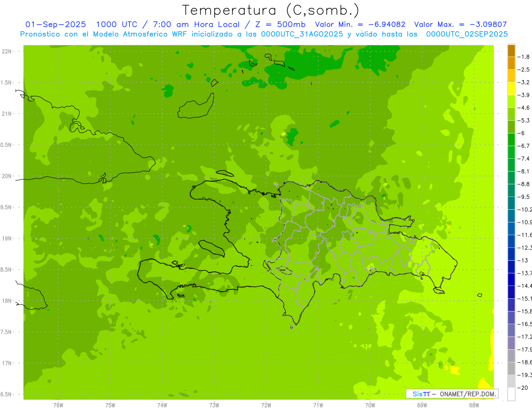
Task: Click the longitude label "69W"
Action: pyautogui.click(x=422, y=405)
